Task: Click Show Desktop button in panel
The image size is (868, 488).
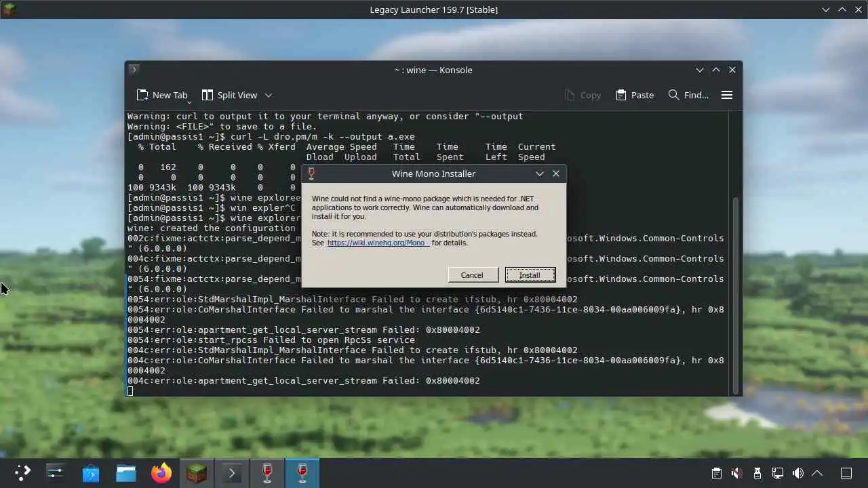Action: pyautogui.click(x=846, y=473)
